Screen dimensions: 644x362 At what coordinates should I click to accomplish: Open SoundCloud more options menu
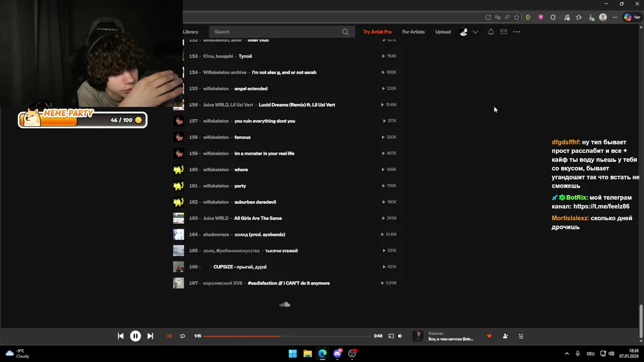[517, 32]
